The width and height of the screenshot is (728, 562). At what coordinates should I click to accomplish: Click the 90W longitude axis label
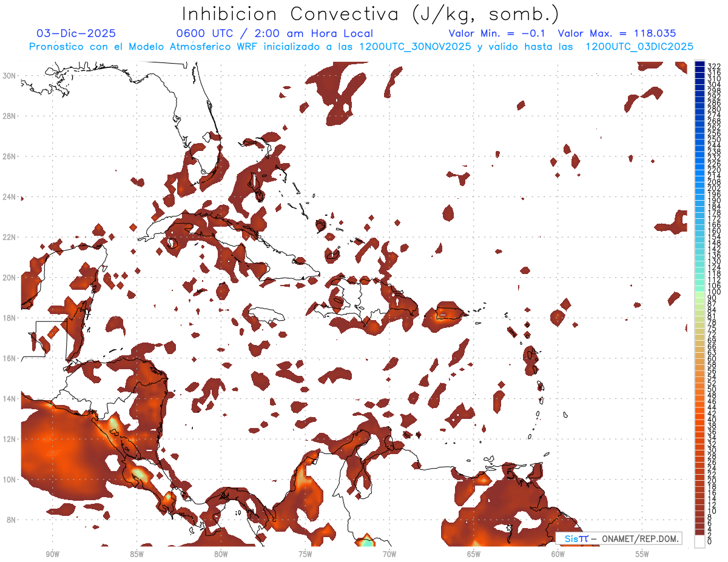53,554
